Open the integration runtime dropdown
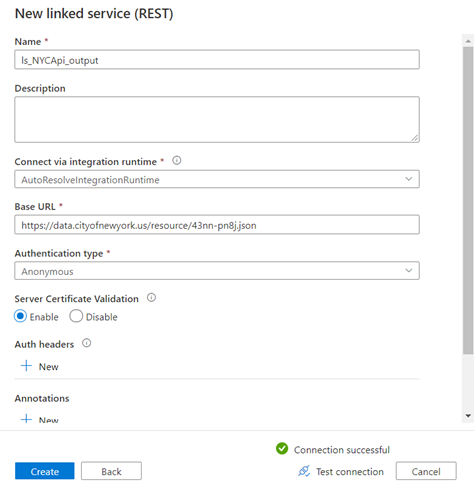 click(217, 179)
